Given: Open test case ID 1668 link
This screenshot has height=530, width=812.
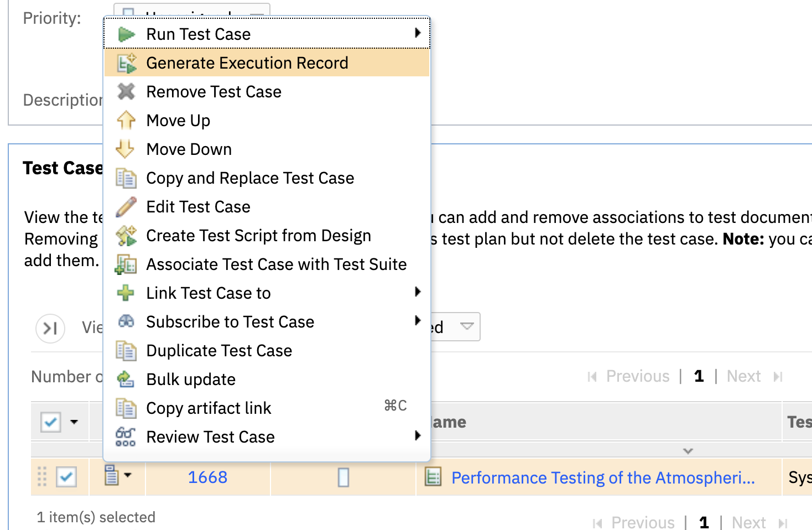Looking at the screenshot, I should pos(207,477).
